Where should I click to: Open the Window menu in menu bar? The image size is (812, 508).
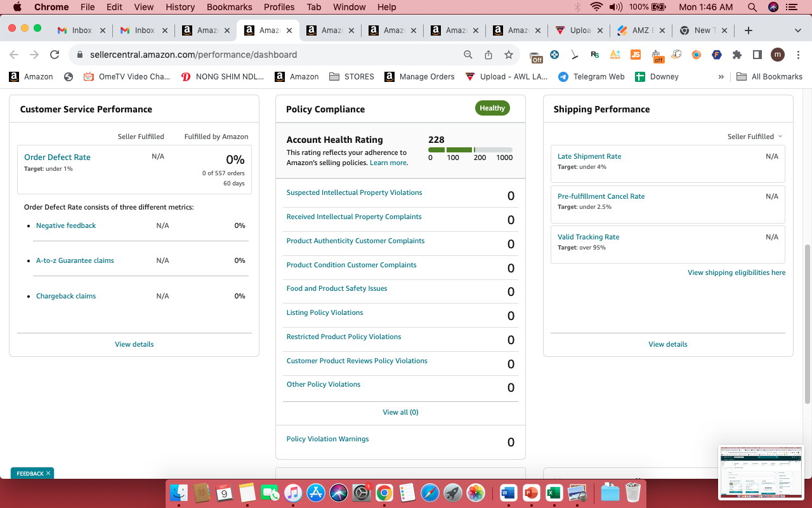tap(349, 7)
